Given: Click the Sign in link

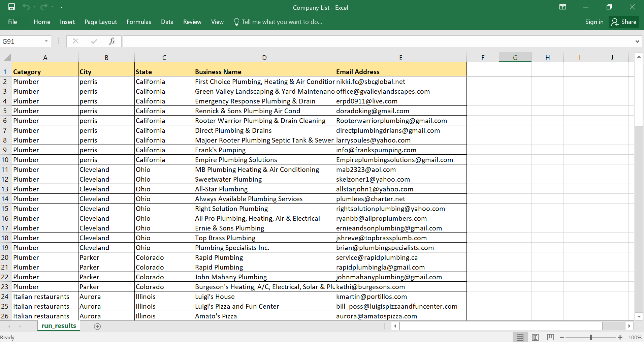Looking at the screenshot, I should point(594,22).
